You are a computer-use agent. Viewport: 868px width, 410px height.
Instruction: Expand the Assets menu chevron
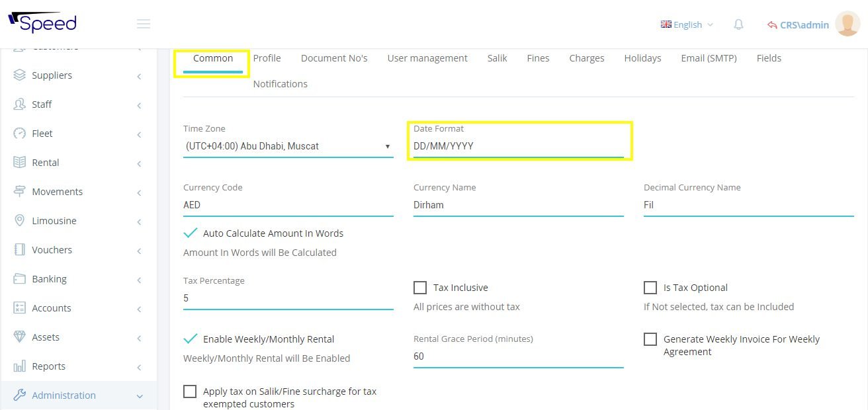(x=139, y=338)
